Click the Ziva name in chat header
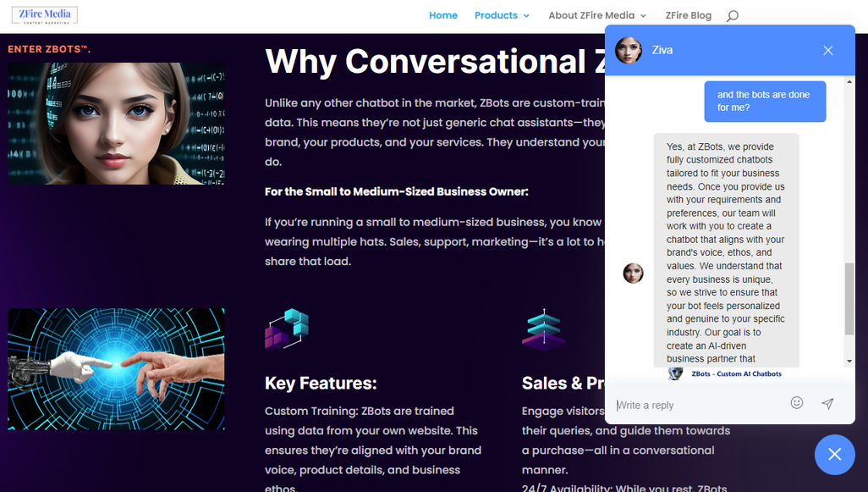Viewport: 868px width, 492px height. pos(662,51)
